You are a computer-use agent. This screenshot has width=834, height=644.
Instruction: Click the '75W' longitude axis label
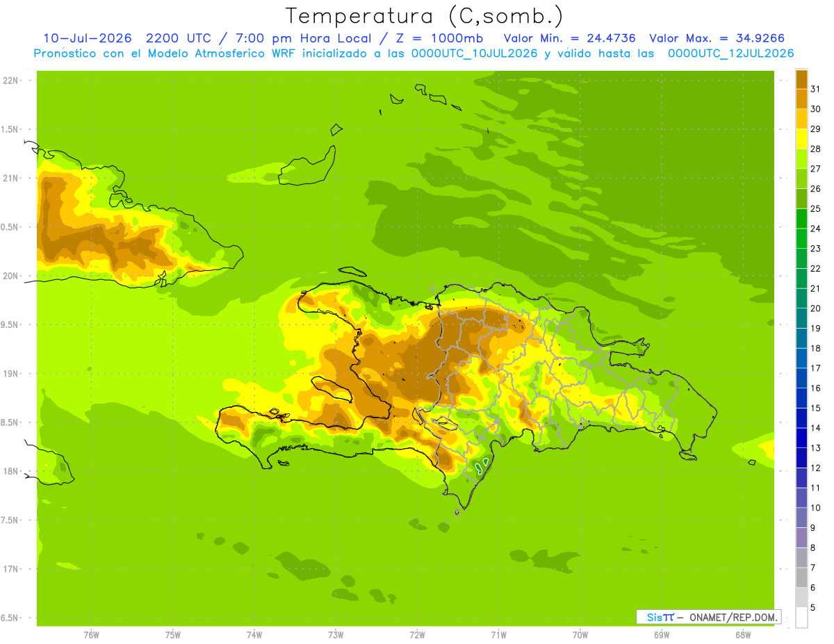(173, 635)
